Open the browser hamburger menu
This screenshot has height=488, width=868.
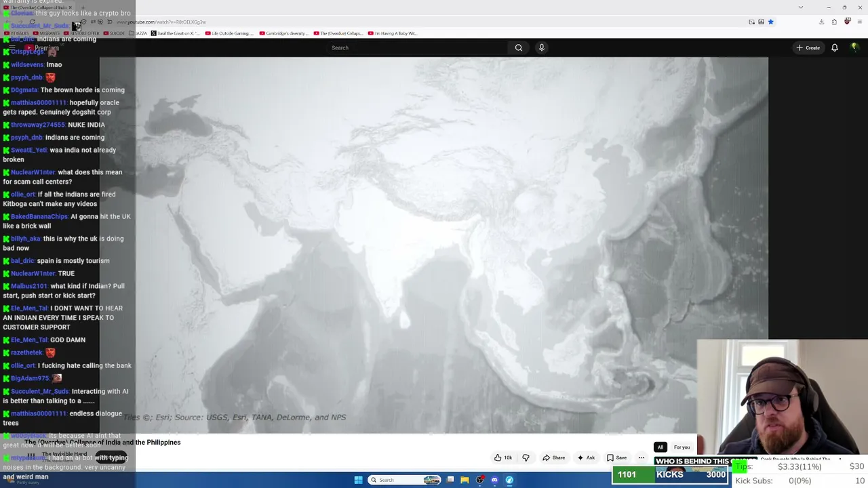click(x=859, y=22)
